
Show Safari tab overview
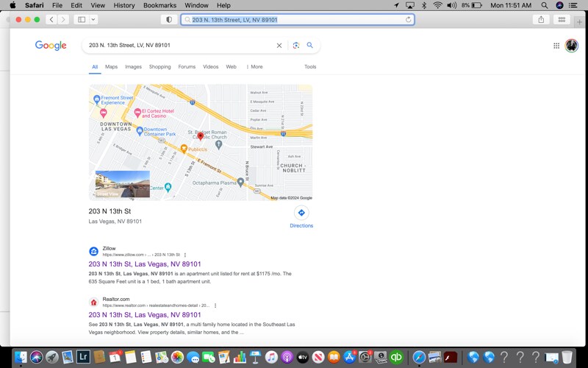coord(562,20)
